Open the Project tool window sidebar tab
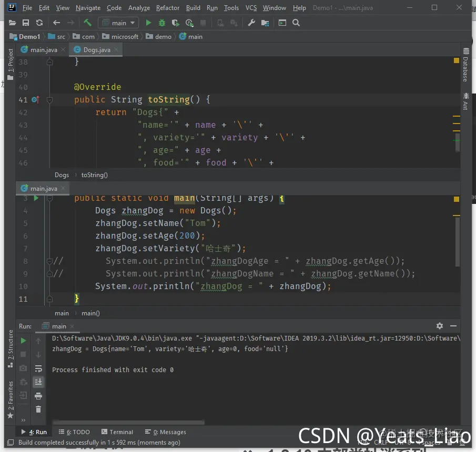Image resolution: width=476 pixels, height=452 pixels. pos(11,64)
